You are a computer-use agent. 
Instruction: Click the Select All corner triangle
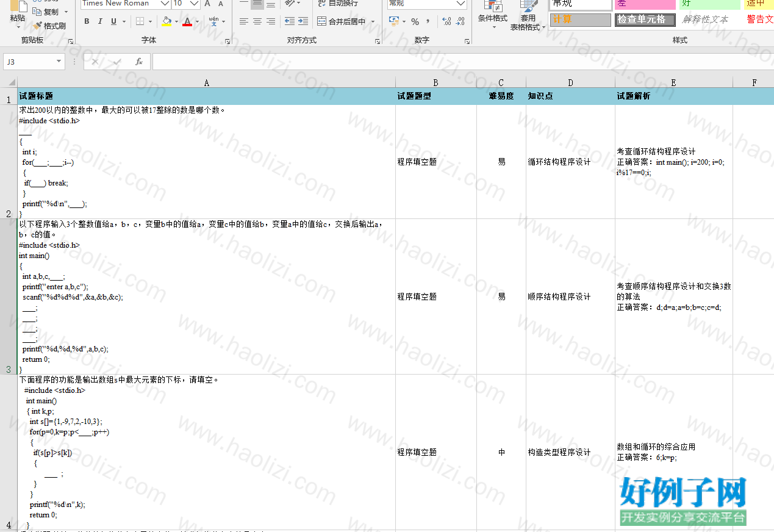(11, 82)
